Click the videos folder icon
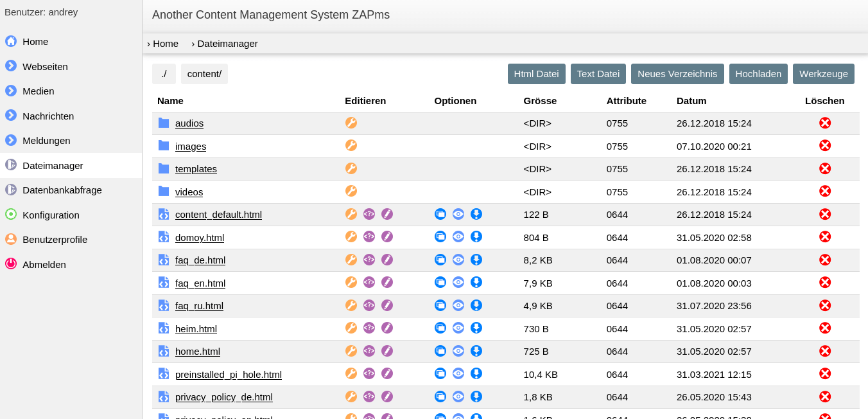Image resolution: width=868 pixels, height=419 pixels. coord(164,191)
